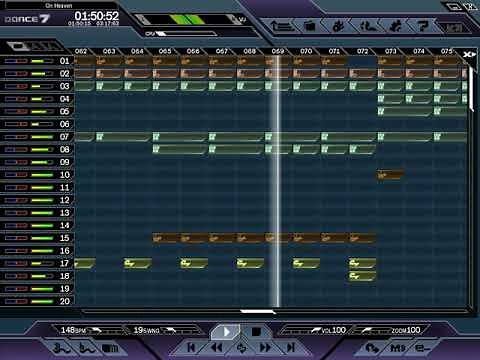Click the rewind double-arrow button

[217, 348]
